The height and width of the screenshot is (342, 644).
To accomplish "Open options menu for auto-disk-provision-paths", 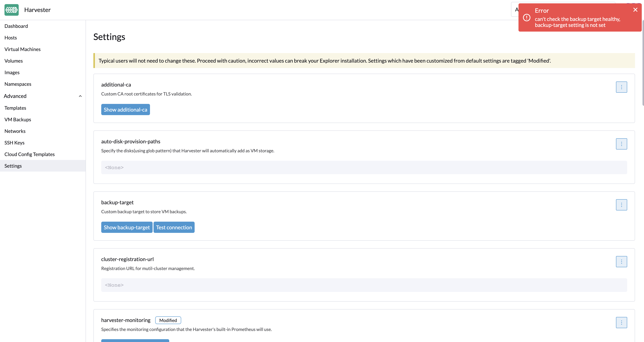I will click(622, 144).
